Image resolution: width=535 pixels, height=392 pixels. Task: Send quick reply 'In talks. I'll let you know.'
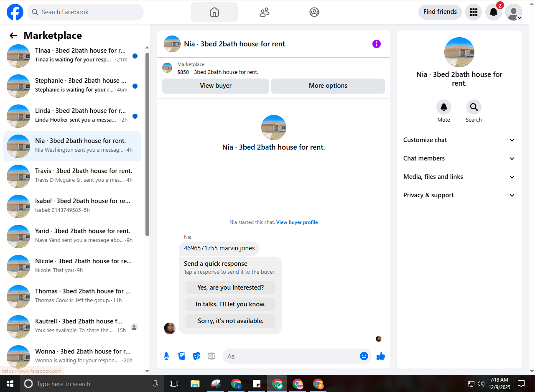231,304
